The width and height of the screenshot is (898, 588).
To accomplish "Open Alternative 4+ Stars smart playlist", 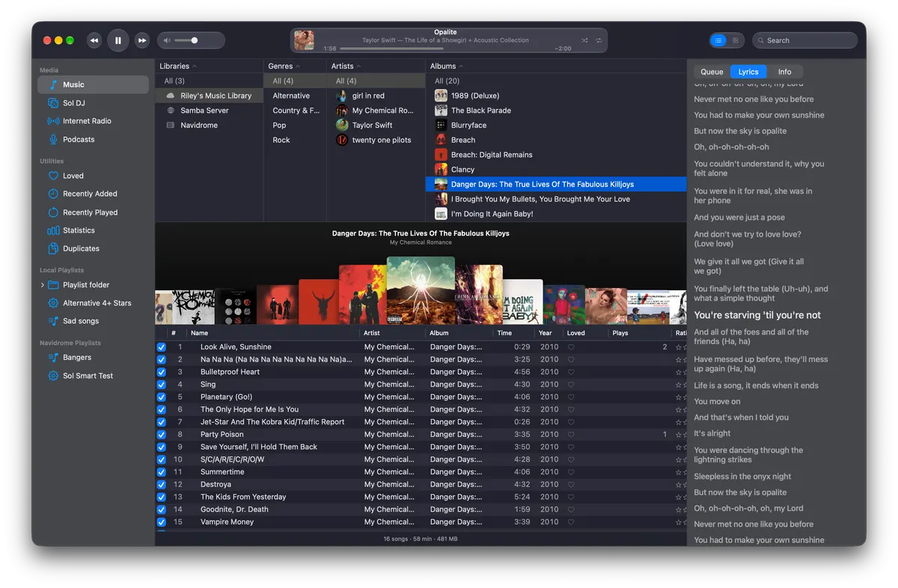I will coord(94,303).
